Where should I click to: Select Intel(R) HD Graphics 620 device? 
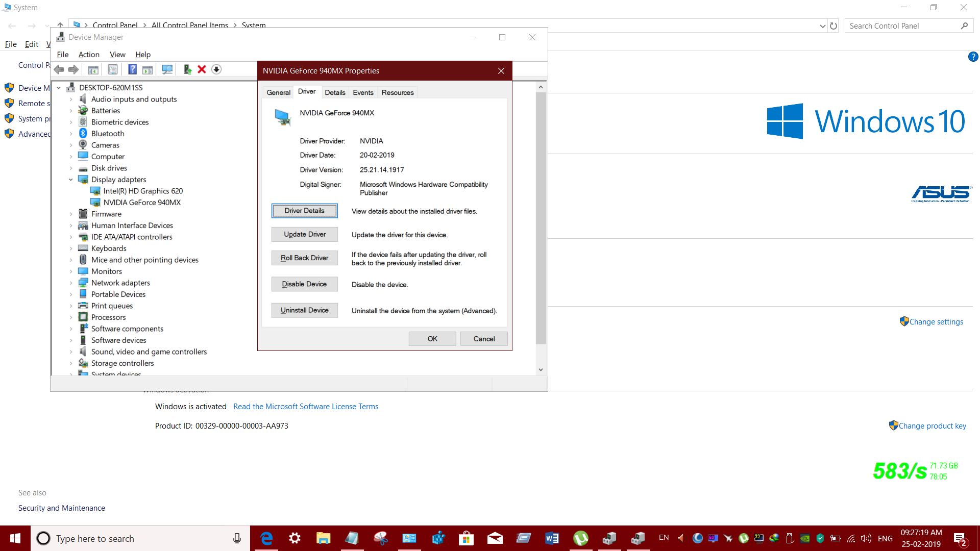click(143, 191)
